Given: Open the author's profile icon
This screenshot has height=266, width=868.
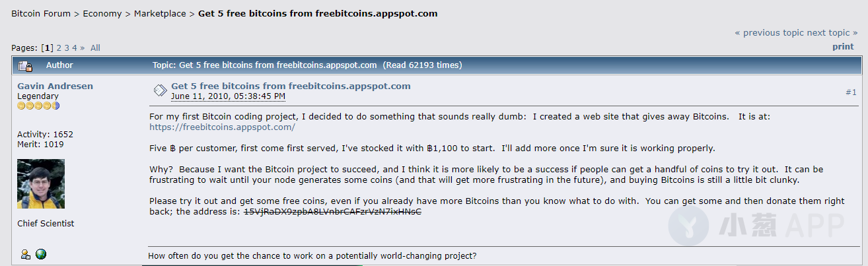Looking at the screenshot, I should click(26, 254).
